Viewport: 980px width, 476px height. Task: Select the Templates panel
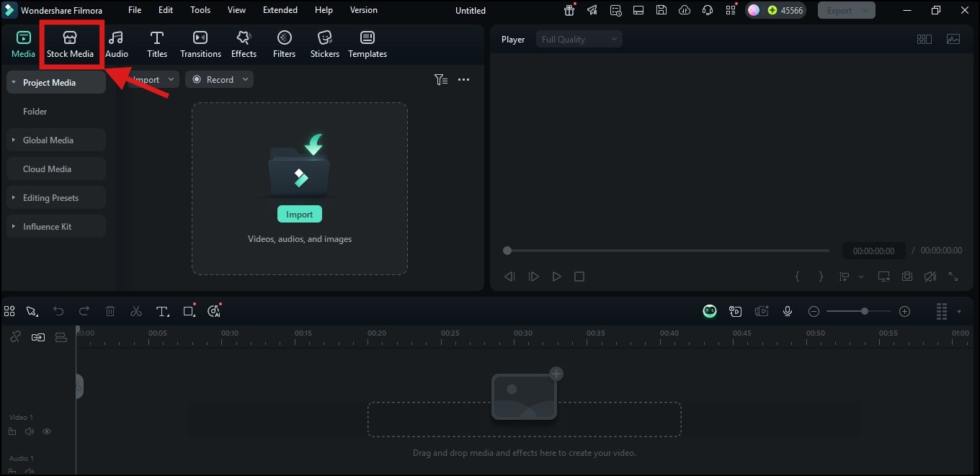367,43
